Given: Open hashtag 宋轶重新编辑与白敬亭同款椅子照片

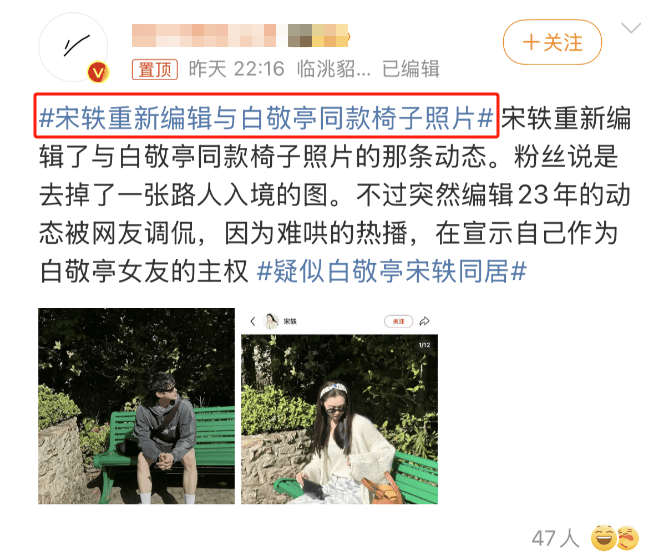Looking at the screenshot, I should (266, 117).
